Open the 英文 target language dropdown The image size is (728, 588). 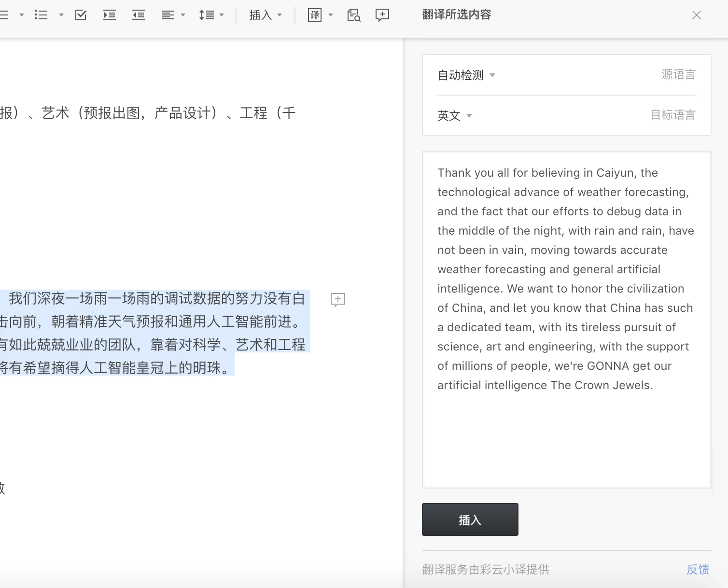[x=454, y=116]
